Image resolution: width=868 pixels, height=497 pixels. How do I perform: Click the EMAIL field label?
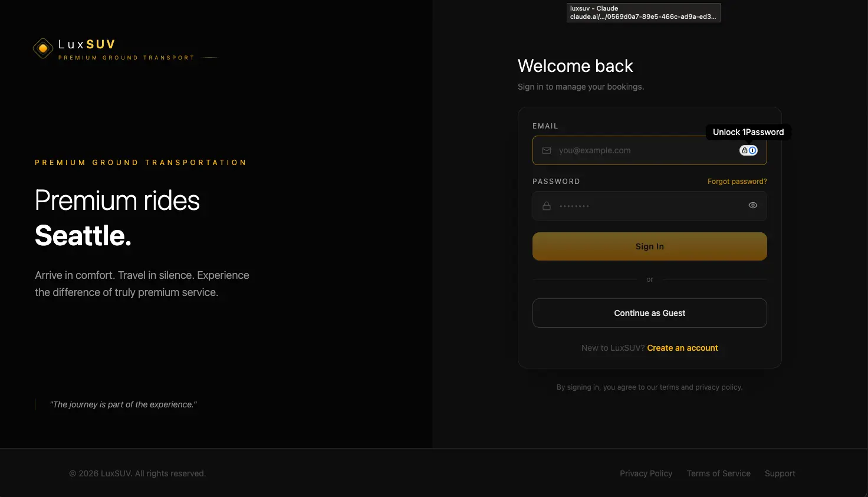pos(545,126)
